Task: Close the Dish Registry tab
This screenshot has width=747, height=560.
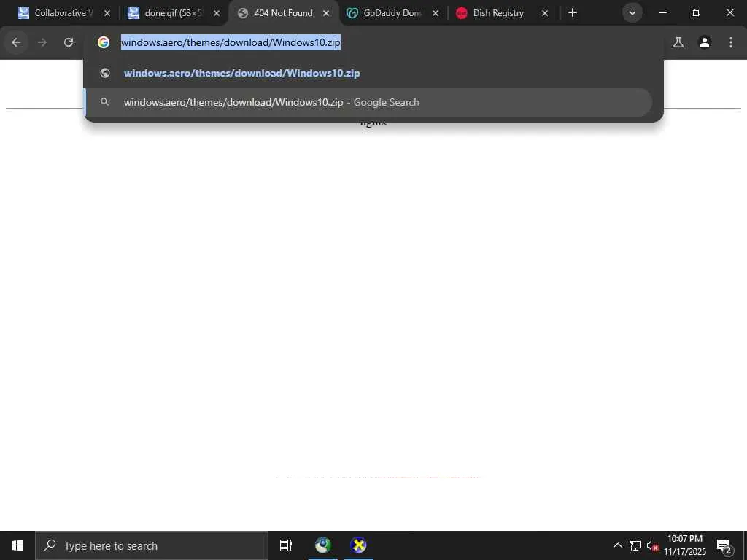Action: click(545, 13)
